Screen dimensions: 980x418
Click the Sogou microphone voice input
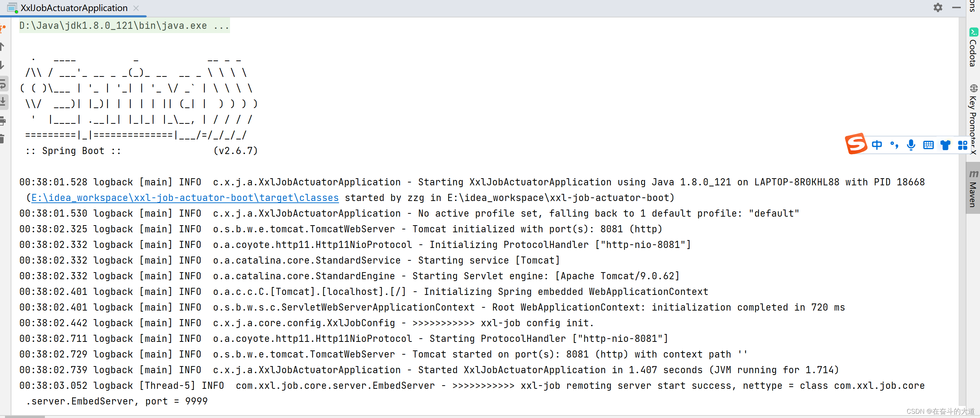[911, 145]
